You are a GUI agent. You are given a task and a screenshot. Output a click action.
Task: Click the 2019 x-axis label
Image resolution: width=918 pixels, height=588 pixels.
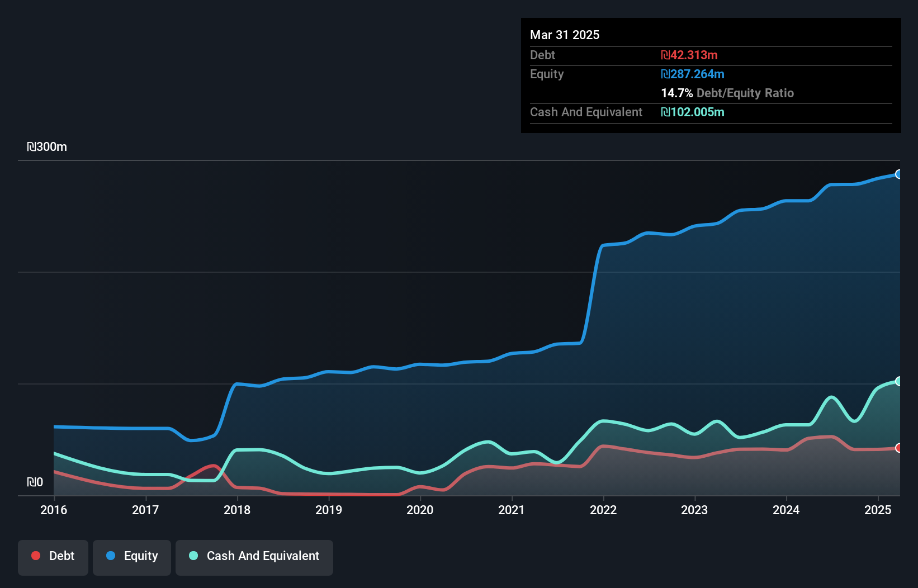[329, 510]
